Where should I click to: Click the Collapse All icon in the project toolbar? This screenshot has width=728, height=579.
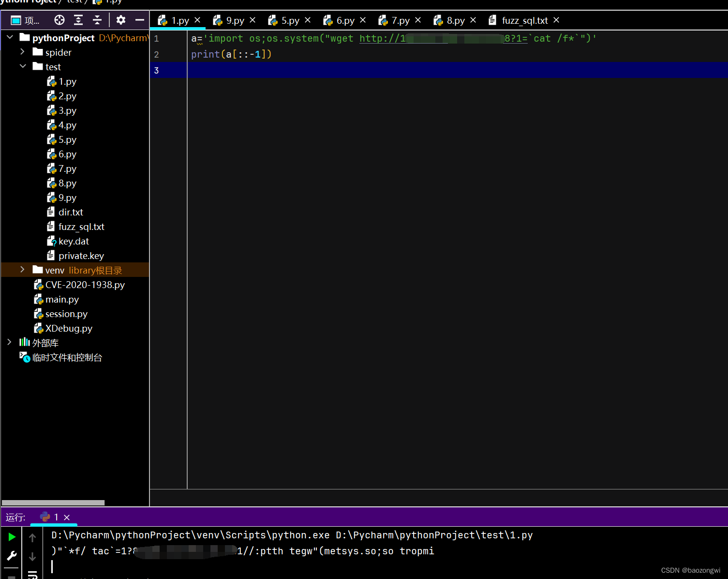point(97,20)
